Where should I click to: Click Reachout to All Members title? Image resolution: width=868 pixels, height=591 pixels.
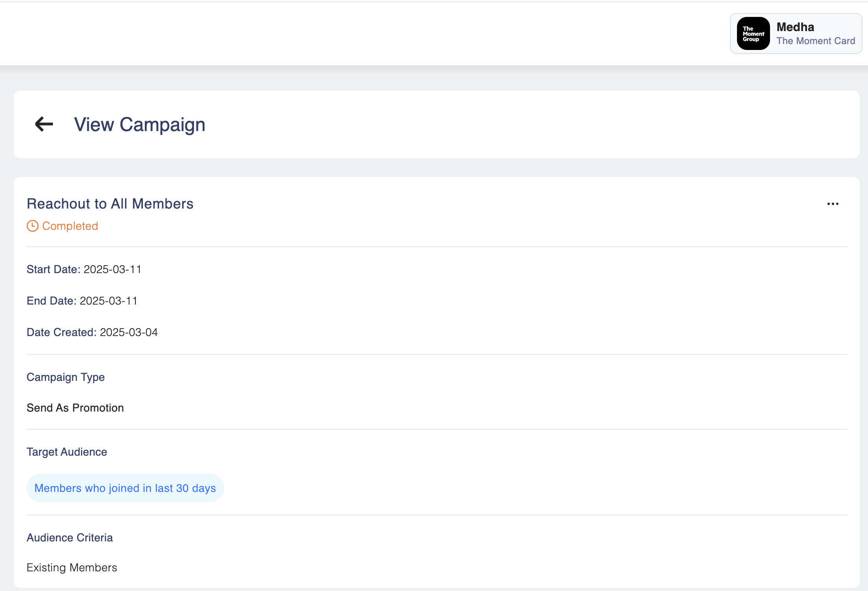click(110, 204)
